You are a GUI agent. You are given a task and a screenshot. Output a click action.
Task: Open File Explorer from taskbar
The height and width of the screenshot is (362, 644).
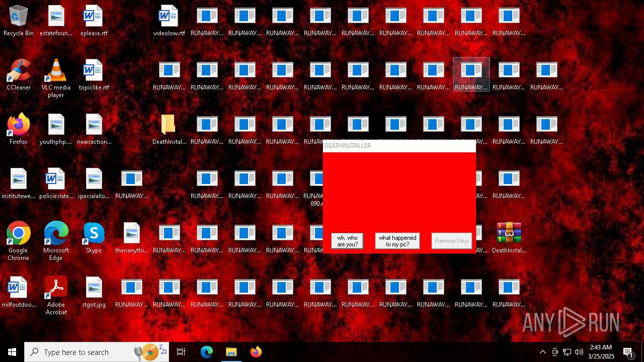pos(231,352)
